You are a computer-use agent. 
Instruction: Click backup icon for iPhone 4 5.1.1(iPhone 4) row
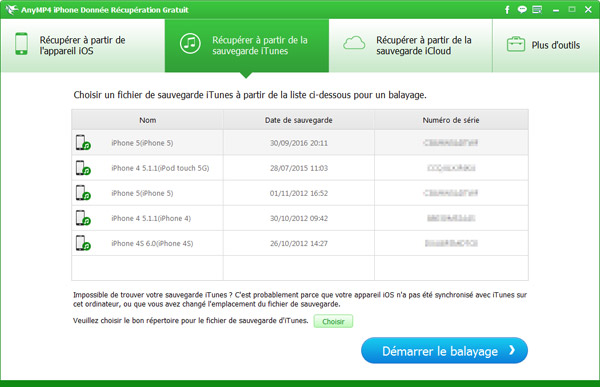point(83,218)
